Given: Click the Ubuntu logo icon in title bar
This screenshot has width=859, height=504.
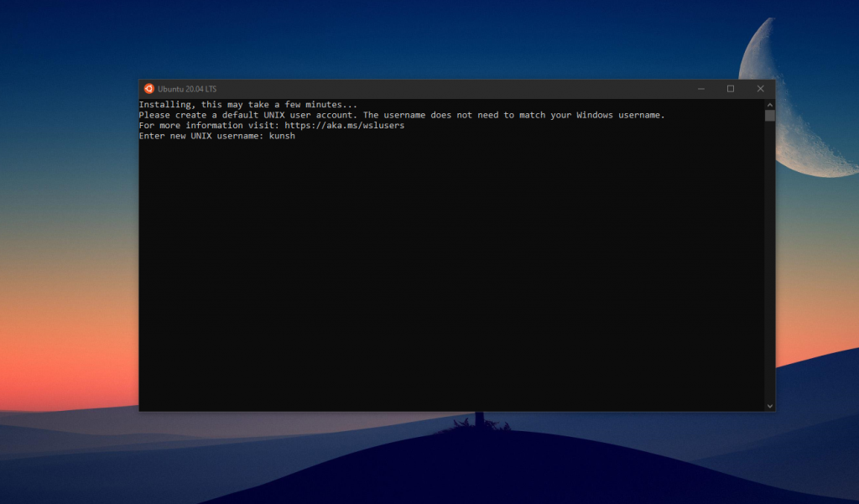Looking at the screenshot, I should point(148,89).
